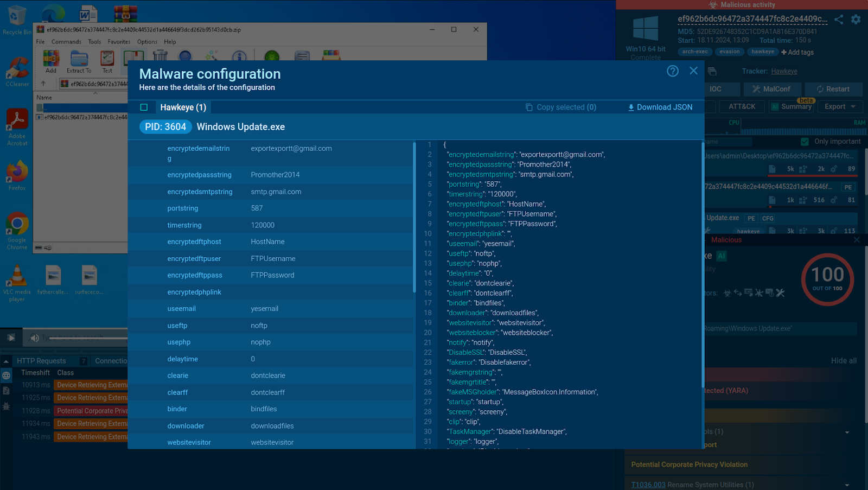
Task: Open the settings gear in task header
Action: (x=856, y=20)
